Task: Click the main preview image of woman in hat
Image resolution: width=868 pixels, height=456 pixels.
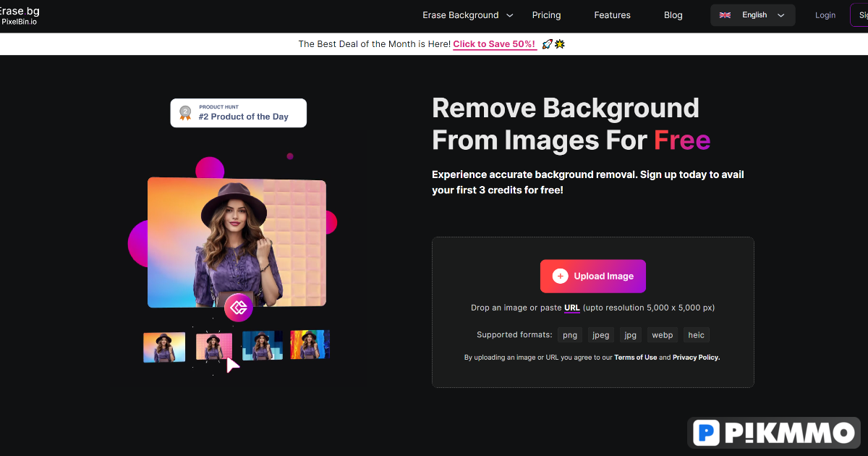Action: point(237,242)
